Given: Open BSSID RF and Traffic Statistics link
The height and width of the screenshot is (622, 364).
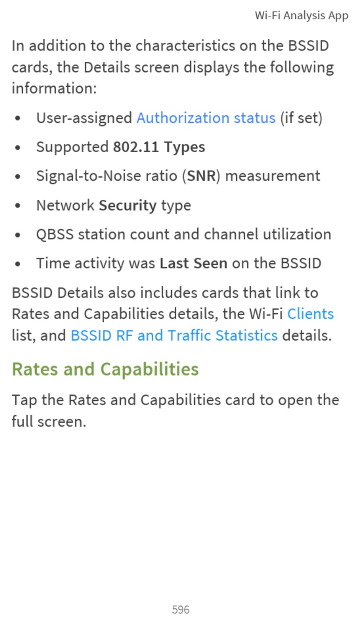Looking at the screenshot, I should point(174,336).
